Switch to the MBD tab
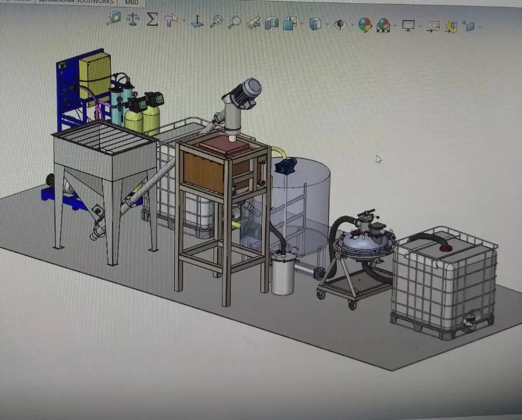The width and height of the screenshot is (522, 420). tap(132, 3)
